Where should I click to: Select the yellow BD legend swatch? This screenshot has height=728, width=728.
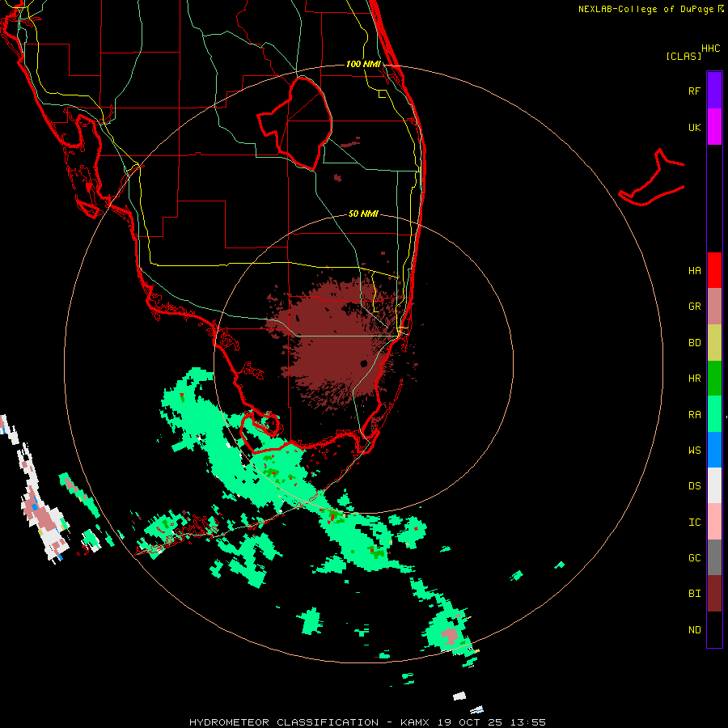pyautogui.click(x=714, y=343)
